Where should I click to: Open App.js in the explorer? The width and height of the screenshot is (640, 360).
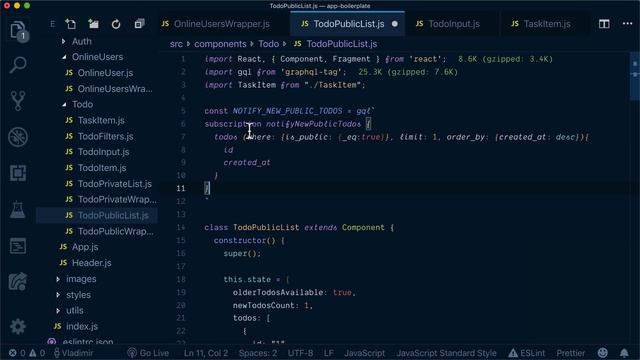85,247
